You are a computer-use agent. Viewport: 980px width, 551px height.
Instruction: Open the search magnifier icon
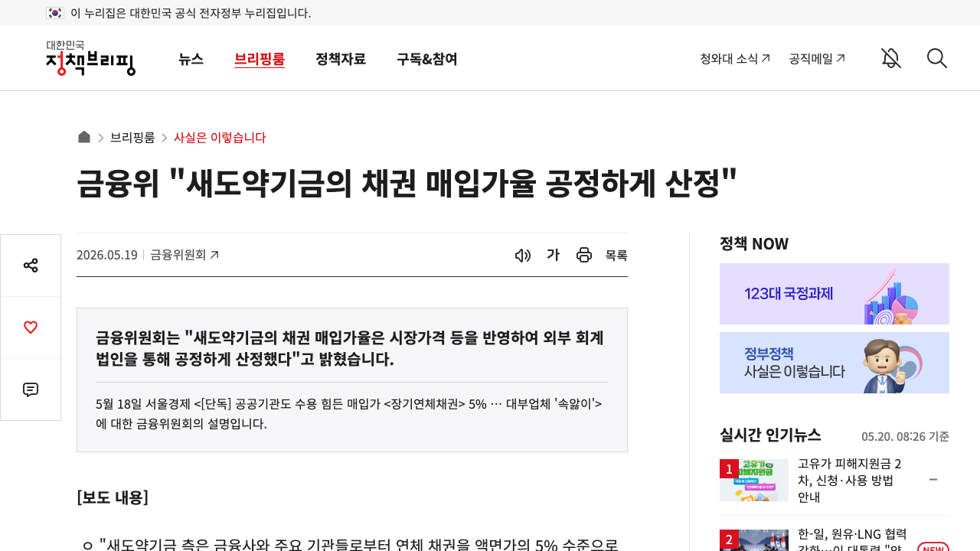pyautogui.click(x=937, y=58)
